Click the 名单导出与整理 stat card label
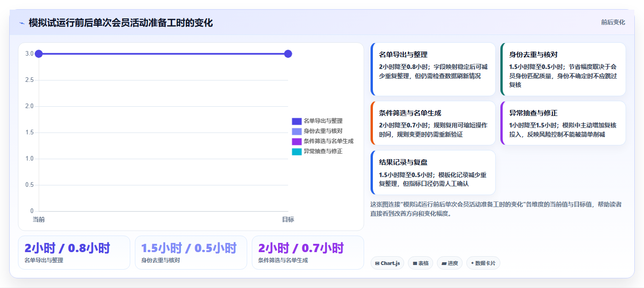Image resolution: width=644 pixels, height=288 pixels. pyautogui.click(x=44, y=260)
